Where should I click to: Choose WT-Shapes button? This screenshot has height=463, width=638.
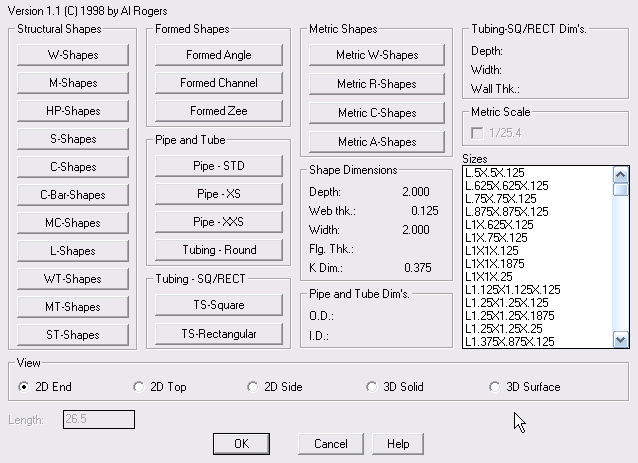[73, 279]
